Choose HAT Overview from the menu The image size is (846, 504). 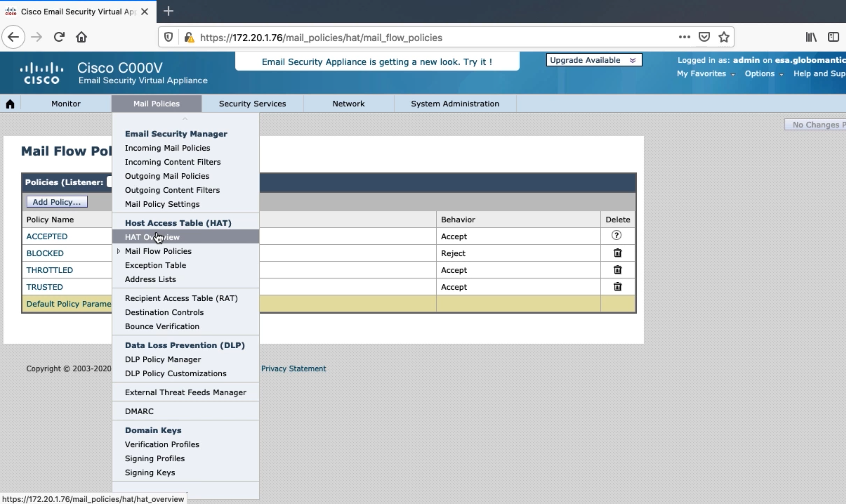click(186, 237)
